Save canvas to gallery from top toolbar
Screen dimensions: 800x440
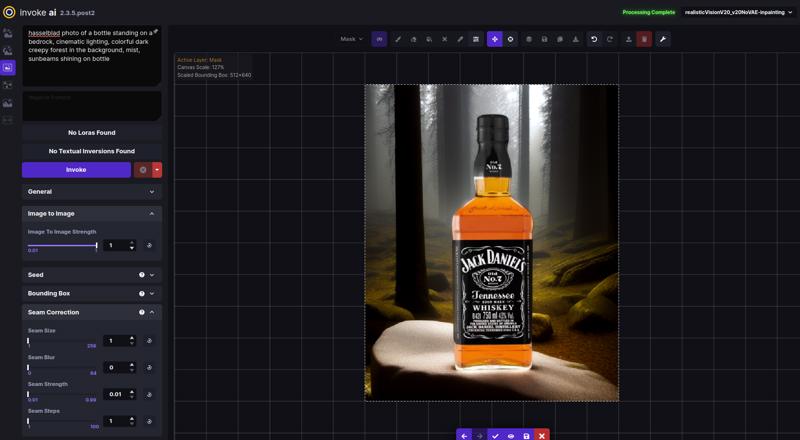[x=544, y=39]
